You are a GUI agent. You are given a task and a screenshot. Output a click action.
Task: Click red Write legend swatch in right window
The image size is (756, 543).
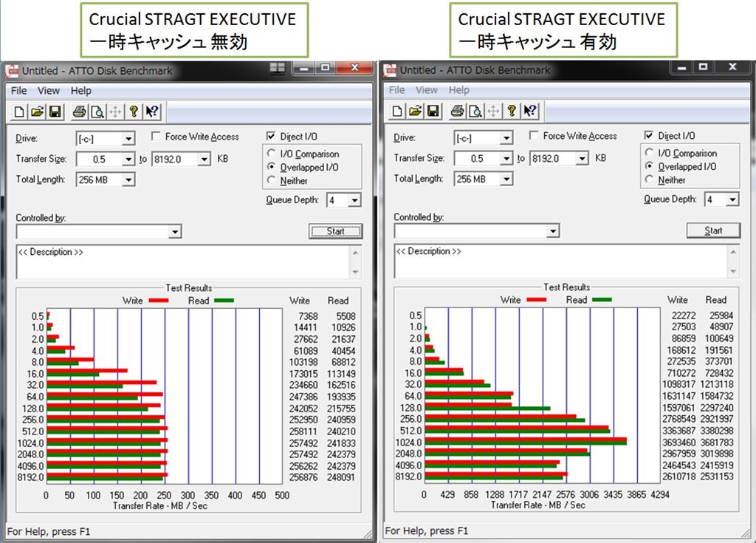pyautogui.click(x=537, y=300)
